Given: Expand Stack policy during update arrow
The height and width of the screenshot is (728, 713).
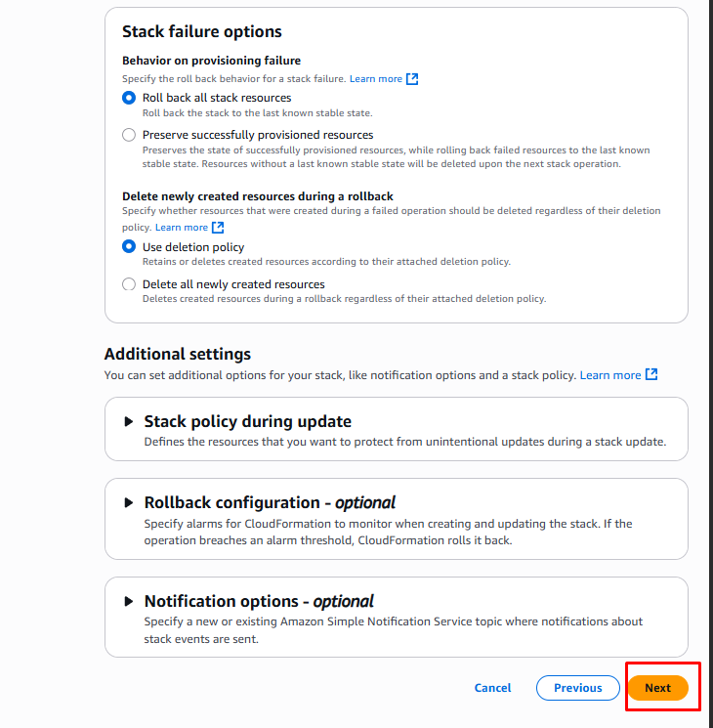Looking at the screenshot, I should coord(128,422).
